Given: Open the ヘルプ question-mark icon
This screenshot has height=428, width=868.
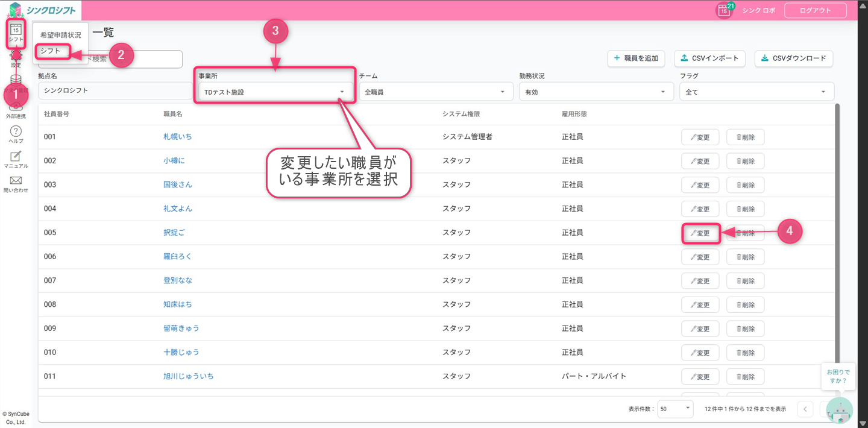Looking at the screenshot, I should (16, 135).
